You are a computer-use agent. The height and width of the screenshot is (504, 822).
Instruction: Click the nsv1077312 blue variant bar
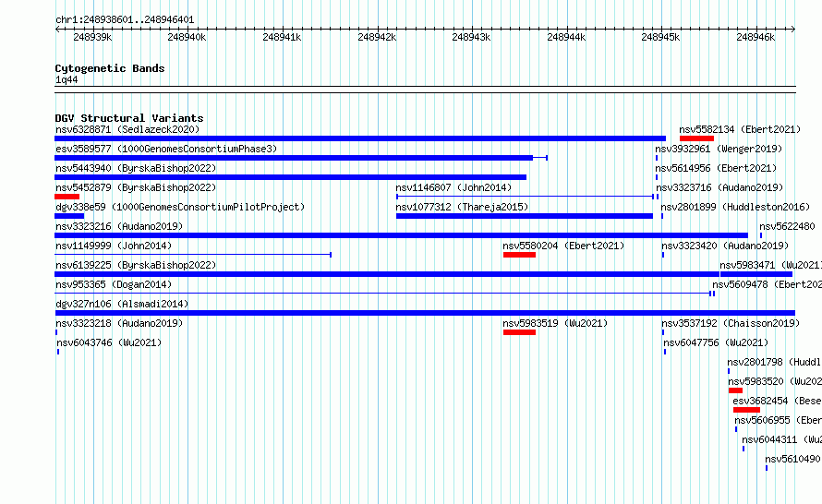click(525, 216)
